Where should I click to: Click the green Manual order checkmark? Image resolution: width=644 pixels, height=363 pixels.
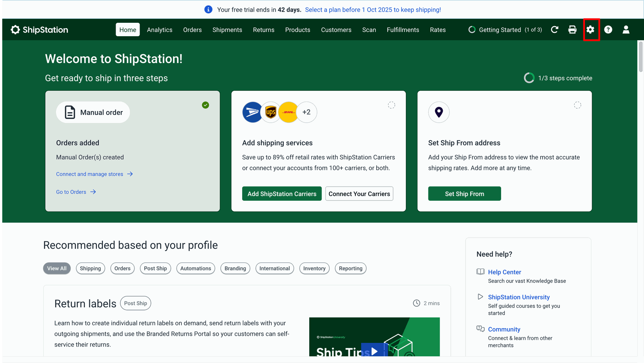(206, 105)
